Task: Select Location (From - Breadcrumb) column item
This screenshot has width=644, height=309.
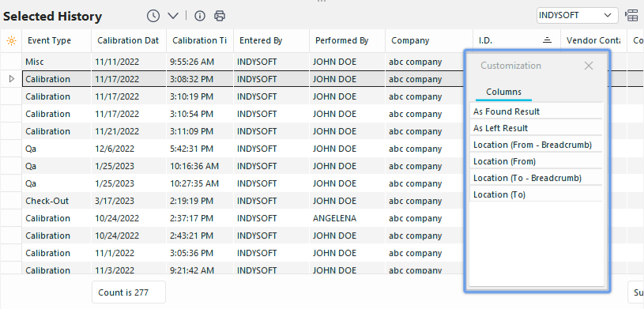Action: (x=536, y=145)
